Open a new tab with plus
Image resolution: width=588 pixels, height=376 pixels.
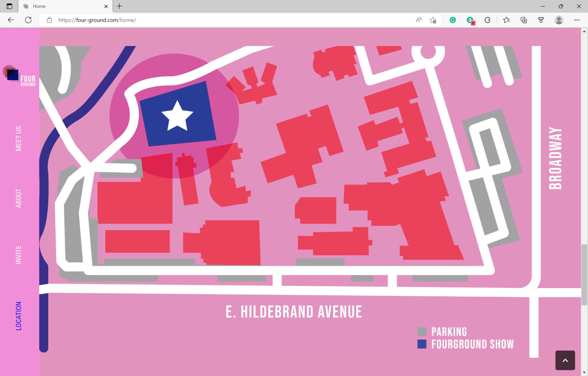[119, 6]
